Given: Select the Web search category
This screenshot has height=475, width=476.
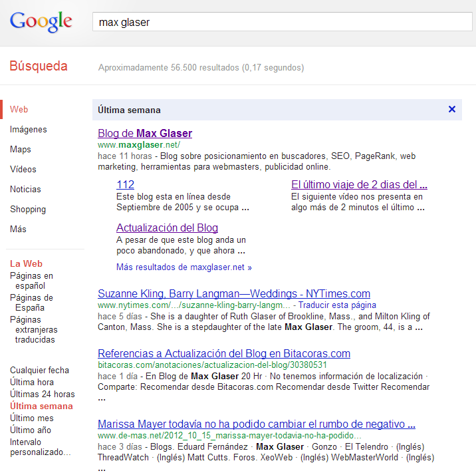Looking at the screenshot, I should click(19, 109).
